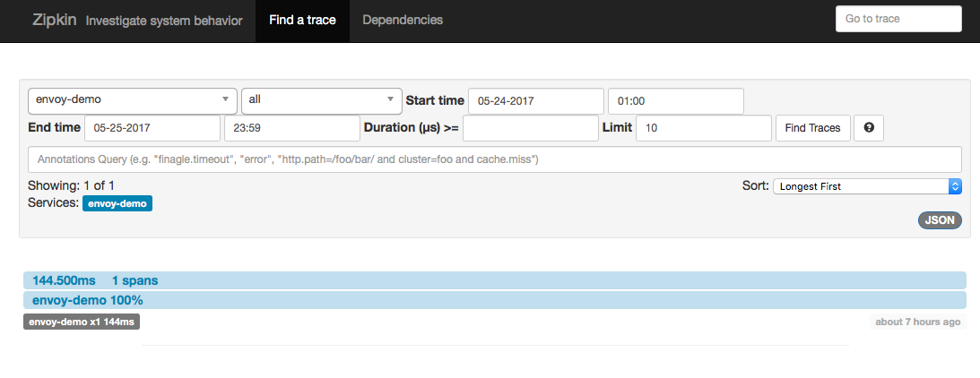Click the Limit field showing 10

(x=704, y=128)
